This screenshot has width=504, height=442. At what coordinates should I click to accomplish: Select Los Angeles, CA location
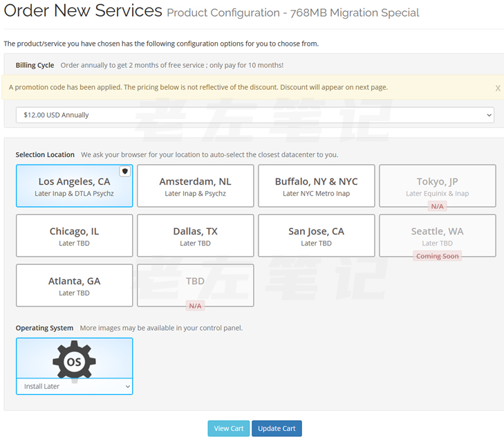coord(74,186)
